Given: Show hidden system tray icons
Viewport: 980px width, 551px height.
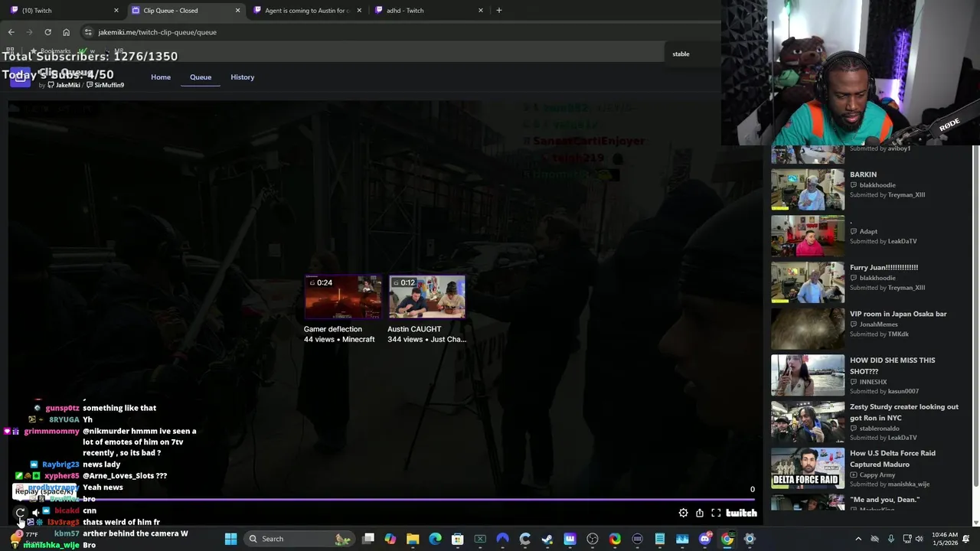Looking at the screenshot, I should (x=857, y=539).
